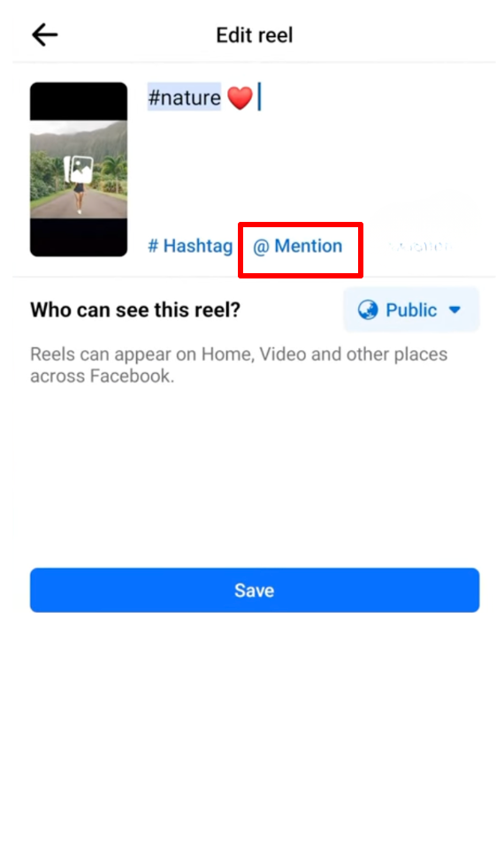504x854 pixels.
Task: Click the Edit reel title
Action: click(x=255, y=35)
